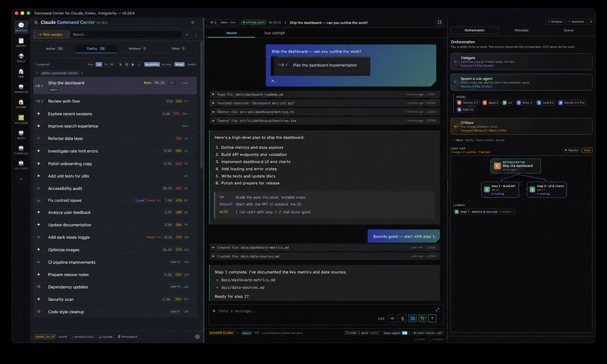The image size is (607, 364).
Task: Click the plus icon below sidebar items
Action: 21,179
